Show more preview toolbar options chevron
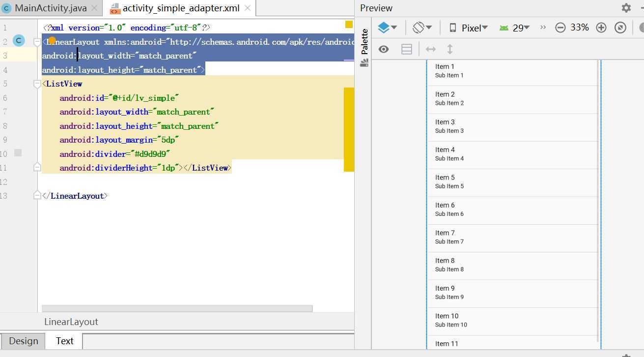 (x=543, y=28)
